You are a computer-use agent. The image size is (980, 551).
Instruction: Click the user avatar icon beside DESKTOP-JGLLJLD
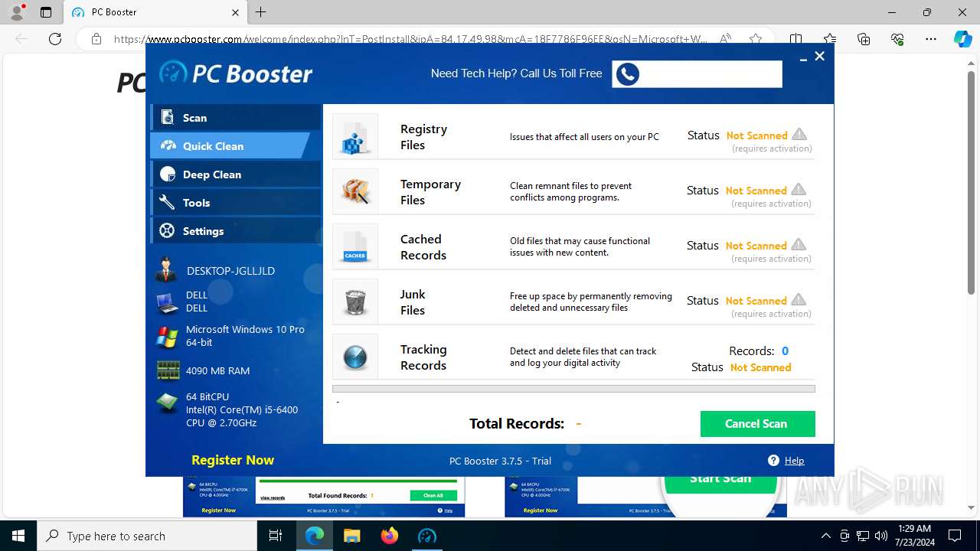[x=167, y=270]
